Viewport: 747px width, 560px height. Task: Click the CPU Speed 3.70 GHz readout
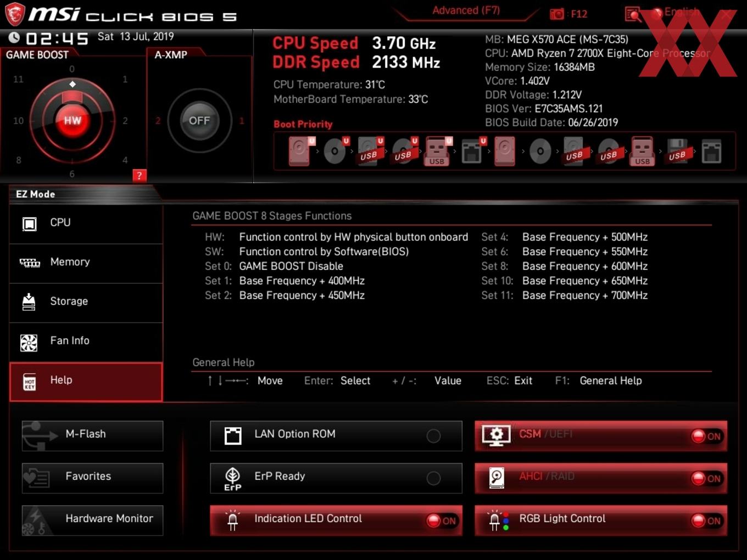[354, 43]
